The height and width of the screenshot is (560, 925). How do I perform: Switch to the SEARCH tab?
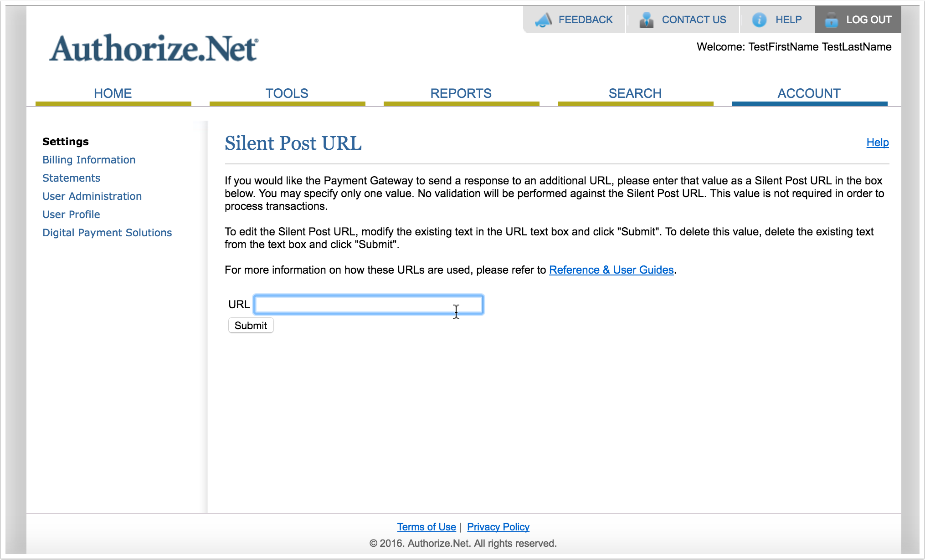pyautogui.click(x=635, y=93)
